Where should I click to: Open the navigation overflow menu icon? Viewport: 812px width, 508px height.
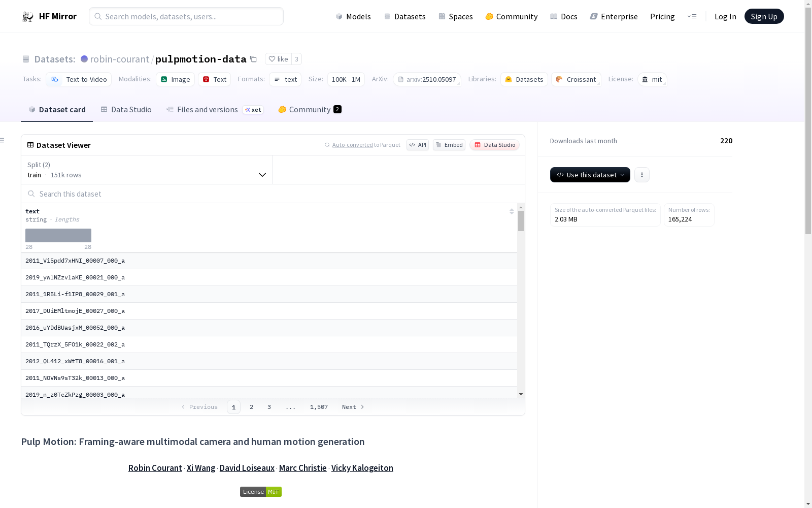tap(692, 16)
